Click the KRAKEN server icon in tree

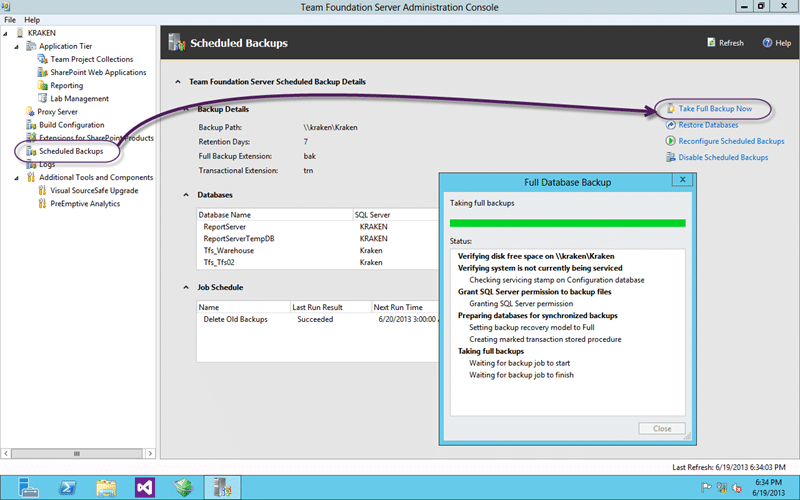click(x=20, y=33)
